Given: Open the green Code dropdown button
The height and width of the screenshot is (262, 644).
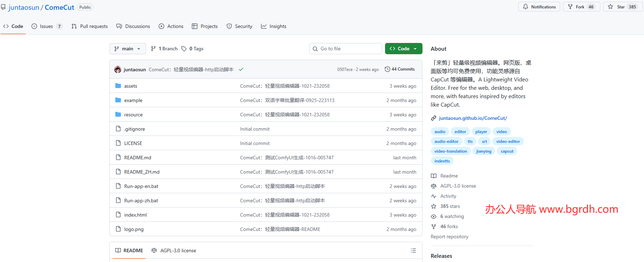Looking at the screenshot, I should (x=403, y=49).
